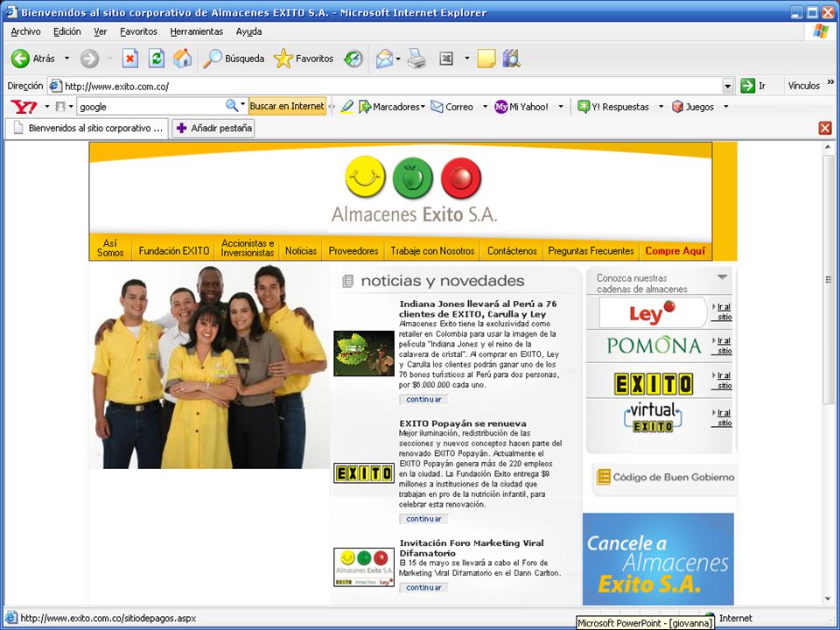
Task: Click continuar under Indiana Jones news
Action: point(423,400)
